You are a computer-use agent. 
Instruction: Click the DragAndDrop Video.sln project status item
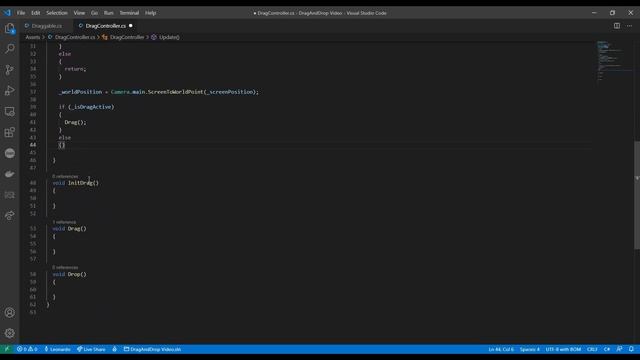(152, 349)
